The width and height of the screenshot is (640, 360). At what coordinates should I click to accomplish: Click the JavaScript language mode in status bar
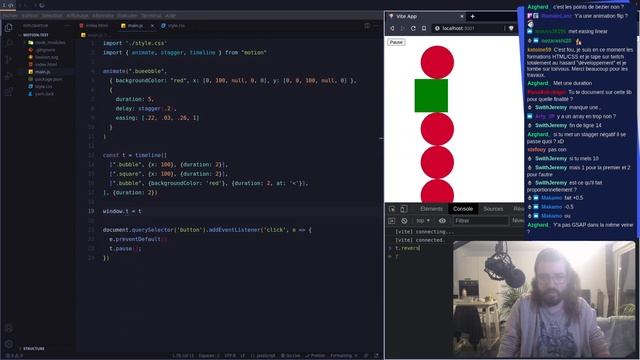pyautogui.click(x=263, y=356)
